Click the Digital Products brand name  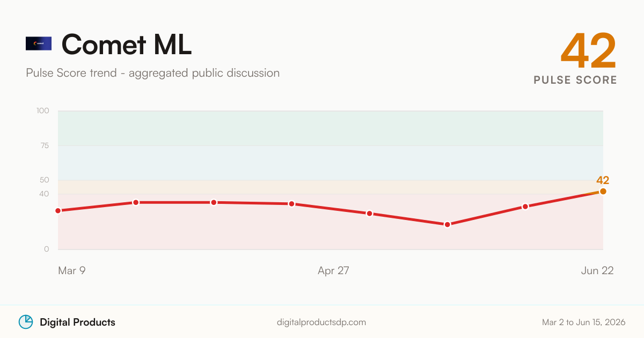pos(77,322)
